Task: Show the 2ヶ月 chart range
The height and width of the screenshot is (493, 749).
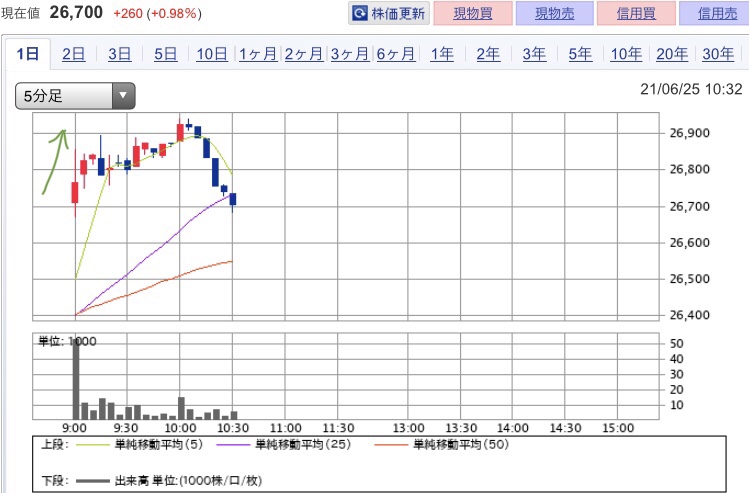Action: point(304,54)
